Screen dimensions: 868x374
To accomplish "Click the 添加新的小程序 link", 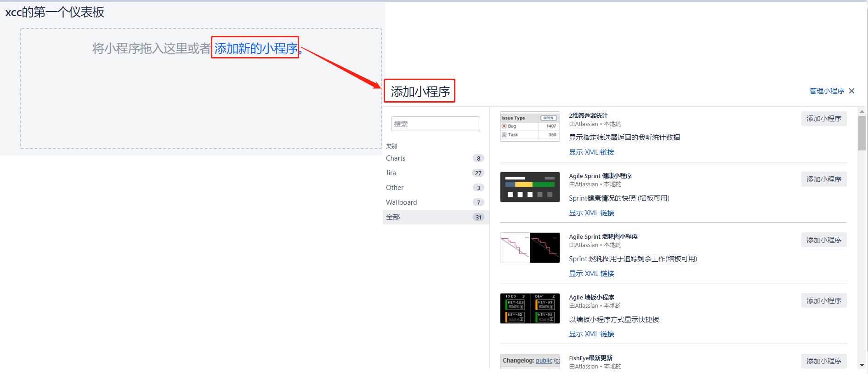I will [x=256, y=48].
